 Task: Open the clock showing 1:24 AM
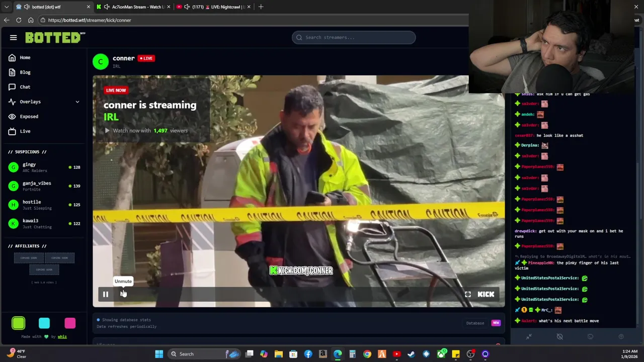click(x=631, y=354)
